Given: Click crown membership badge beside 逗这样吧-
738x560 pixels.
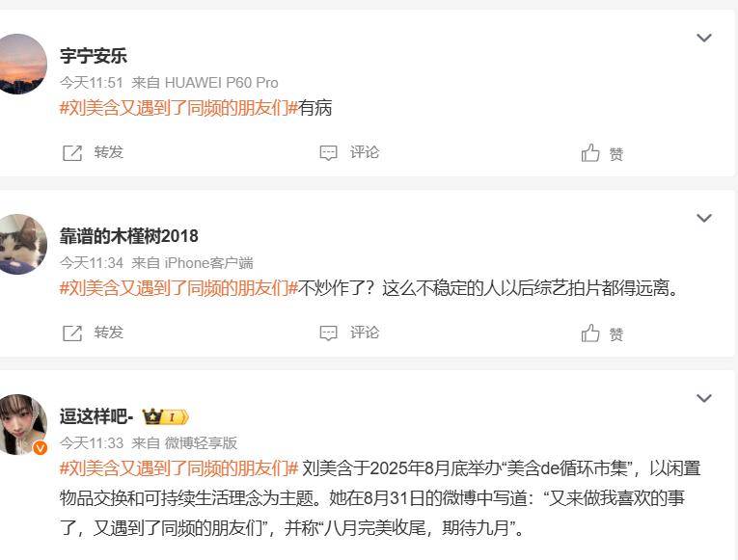Looking at the screenshot, I should point(166,416).
